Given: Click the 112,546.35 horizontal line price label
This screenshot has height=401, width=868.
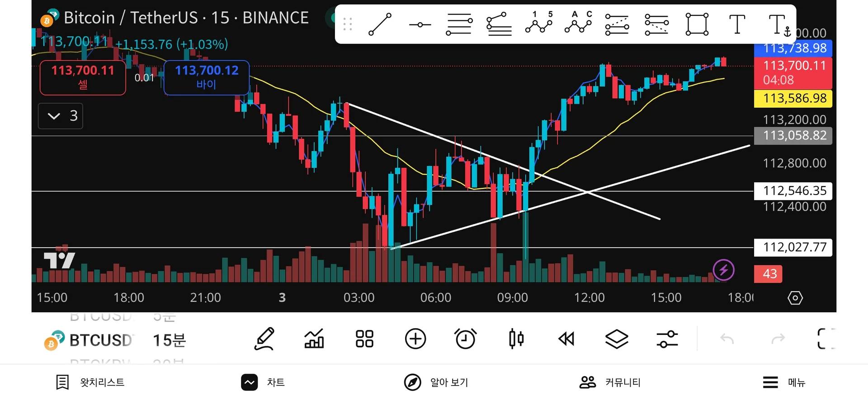Looking at the screenshot, I should pos(793,191).
